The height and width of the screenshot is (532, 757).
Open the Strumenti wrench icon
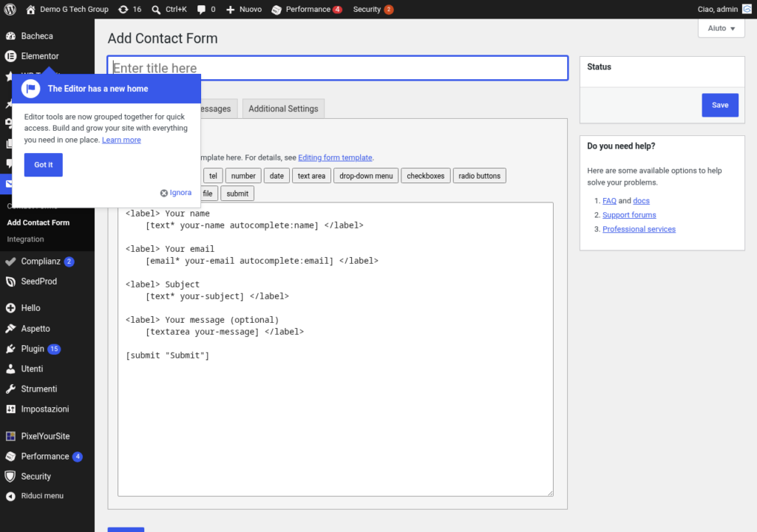[10, 389]
